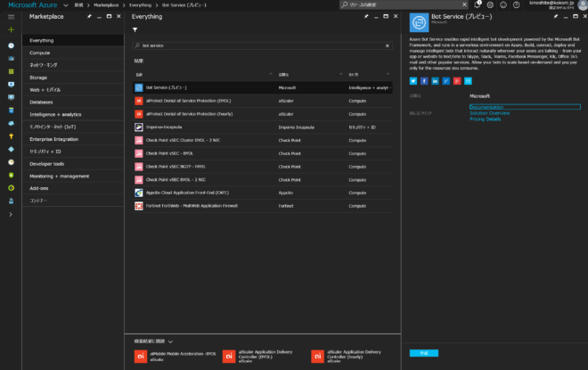
Task: Pin the Marketplace blade
Action: (90, 16)
